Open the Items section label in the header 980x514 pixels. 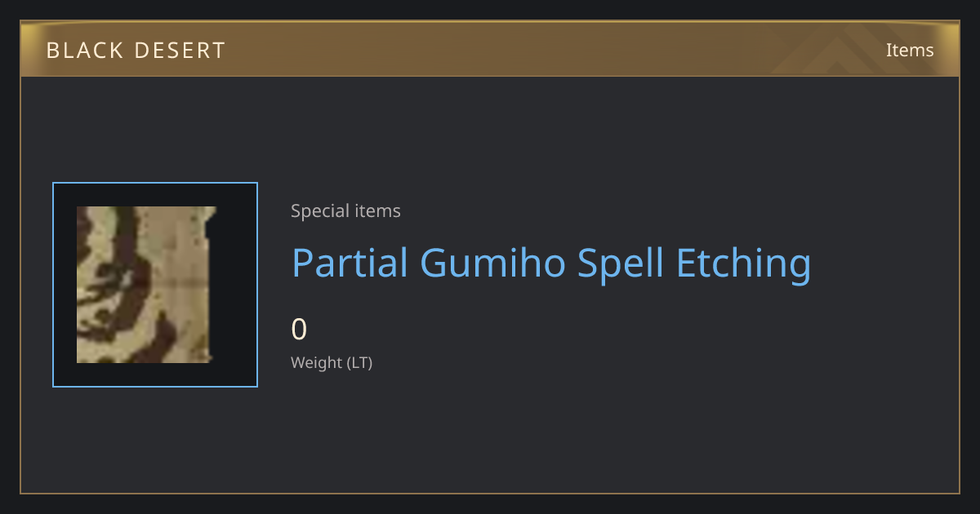point(910,50)
